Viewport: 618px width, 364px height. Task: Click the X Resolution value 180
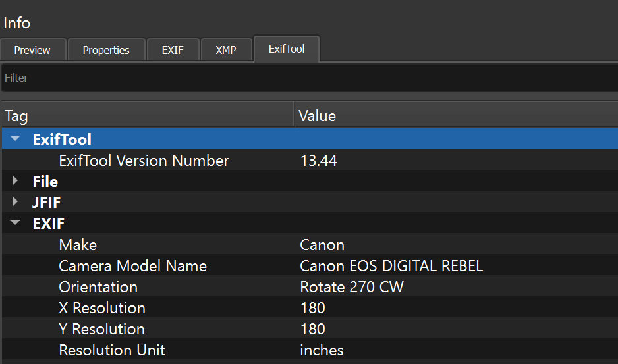tap(312, 308)
